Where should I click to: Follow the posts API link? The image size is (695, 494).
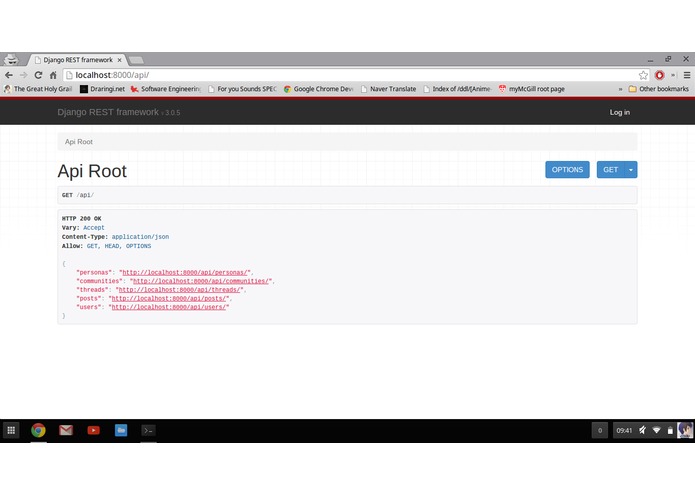tap(169, 299)
